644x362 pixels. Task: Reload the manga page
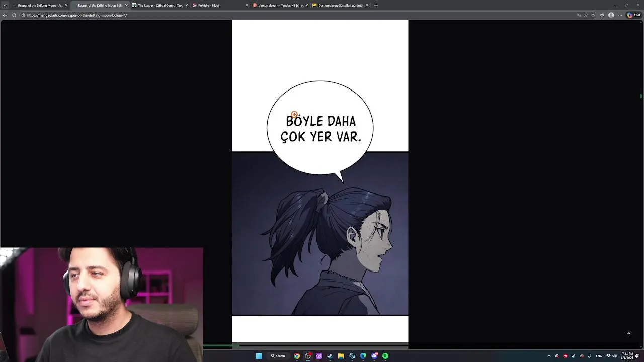pos(14,15)
